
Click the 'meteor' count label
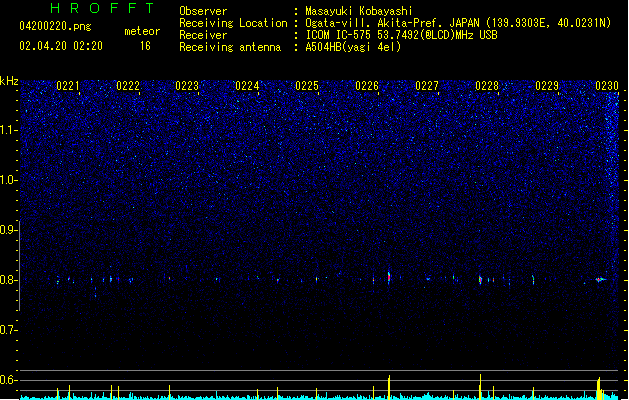point(142,31)
